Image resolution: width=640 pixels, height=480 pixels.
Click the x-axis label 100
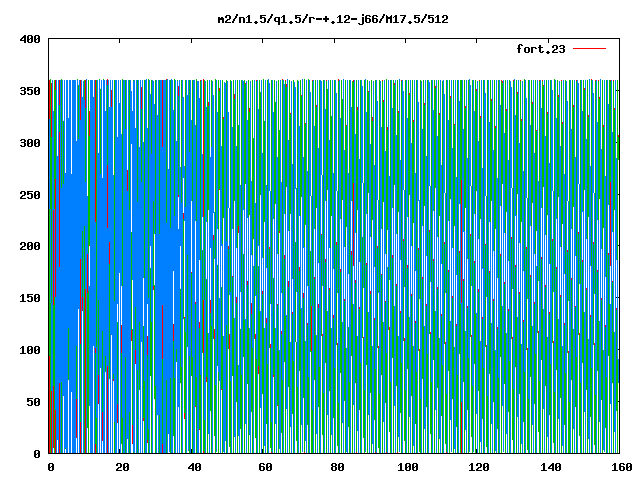click(x=408, y=467)
